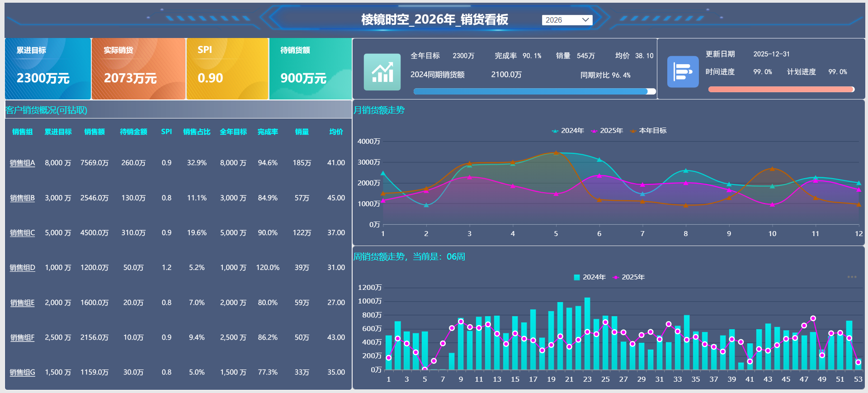Click the blue progress report icon

pyautogui.click(x=683, y=71)
